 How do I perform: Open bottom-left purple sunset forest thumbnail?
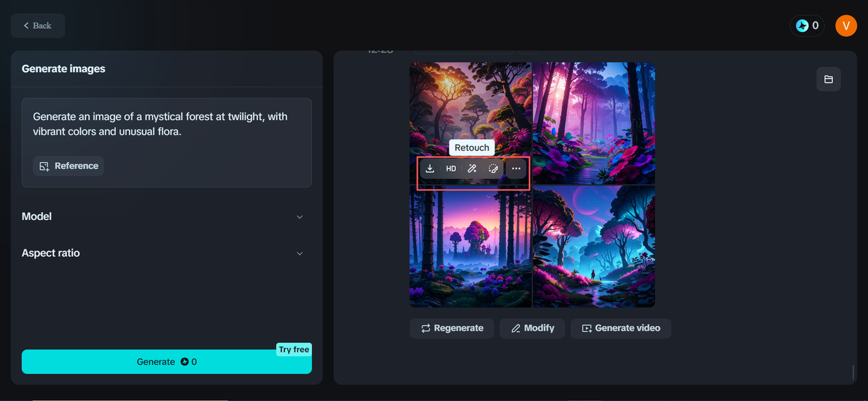(471, 247)
